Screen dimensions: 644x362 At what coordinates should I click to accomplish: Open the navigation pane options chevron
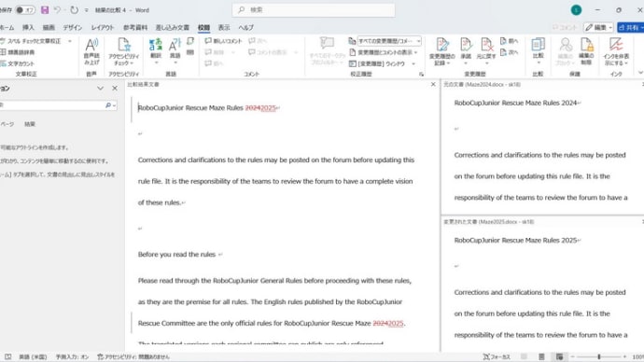click(x=100, y=89)
